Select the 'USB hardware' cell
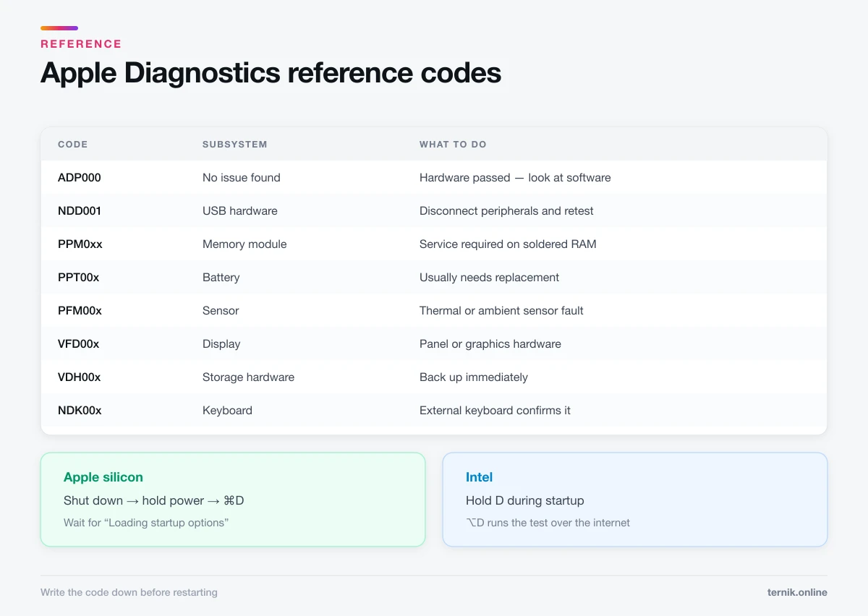 click(x=240, y=211)
